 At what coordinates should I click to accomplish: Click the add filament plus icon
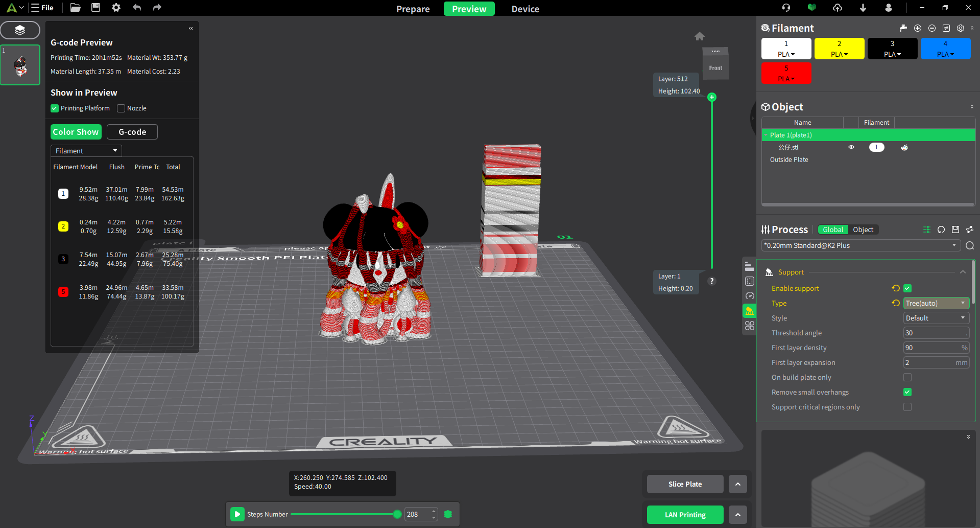tap(918, 28)
